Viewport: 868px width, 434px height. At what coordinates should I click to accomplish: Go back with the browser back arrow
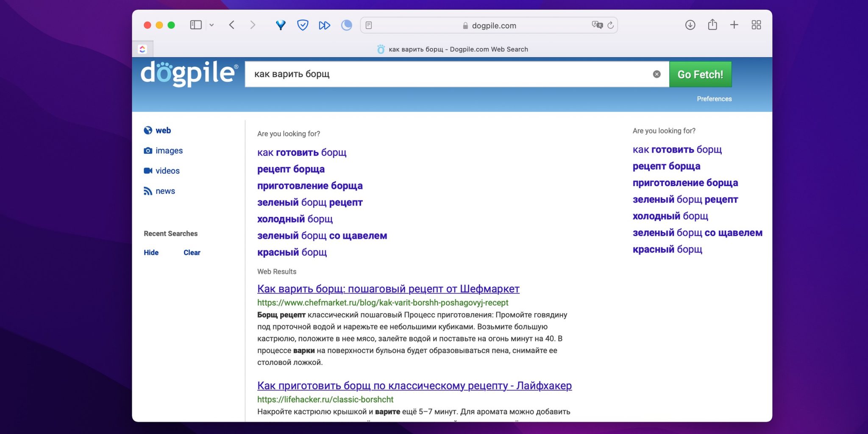232,25
